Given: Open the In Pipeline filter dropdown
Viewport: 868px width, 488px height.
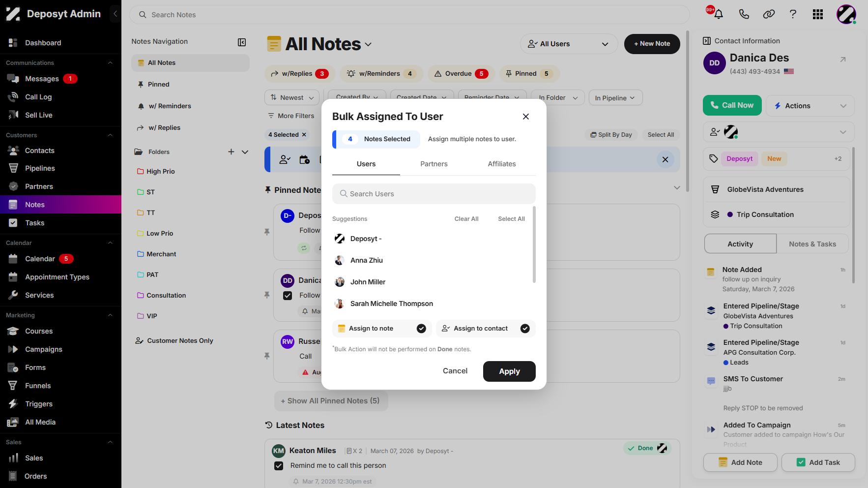Looking at the screenshot, I should click(615, 97).
